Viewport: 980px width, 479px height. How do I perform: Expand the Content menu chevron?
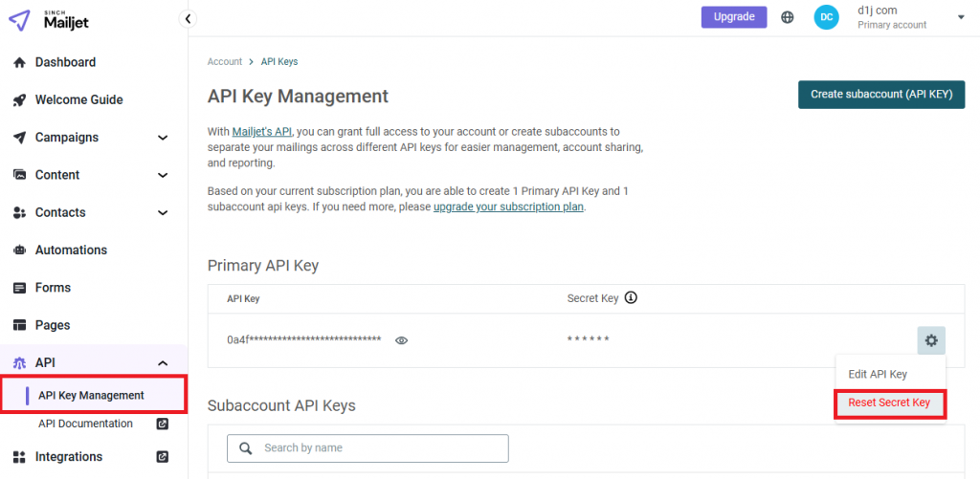[x=163, y=175]
